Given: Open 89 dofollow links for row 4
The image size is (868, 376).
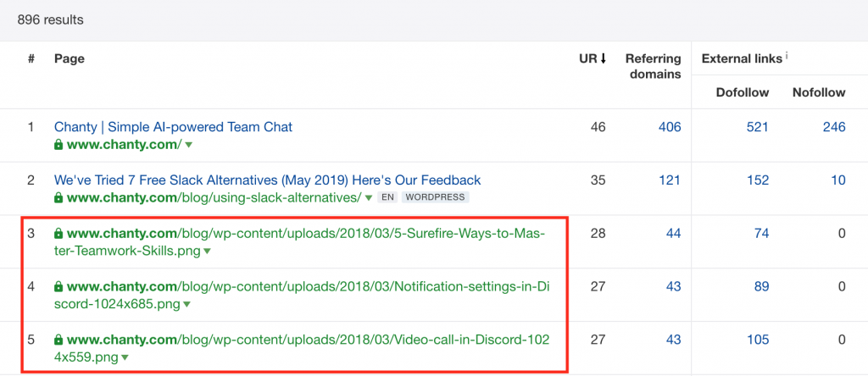Looking at the screenshot, I should 761,286.
